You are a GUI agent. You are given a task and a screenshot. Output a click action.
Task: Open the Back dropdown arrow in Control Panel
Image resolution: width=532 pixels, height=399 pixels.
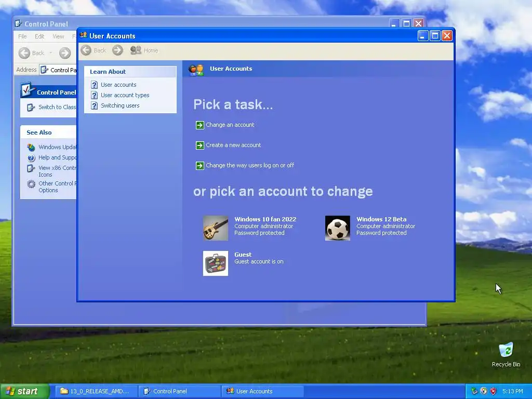[x=51, y=53]
